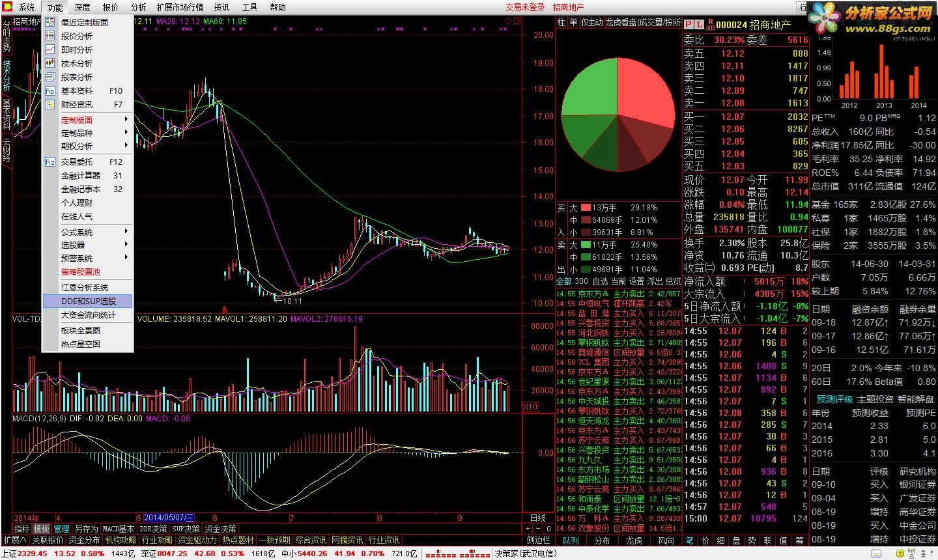This screenshot has width=938, height=560.
Task: Expand 公式系统 submenu
Action: (x=87, y=232)
